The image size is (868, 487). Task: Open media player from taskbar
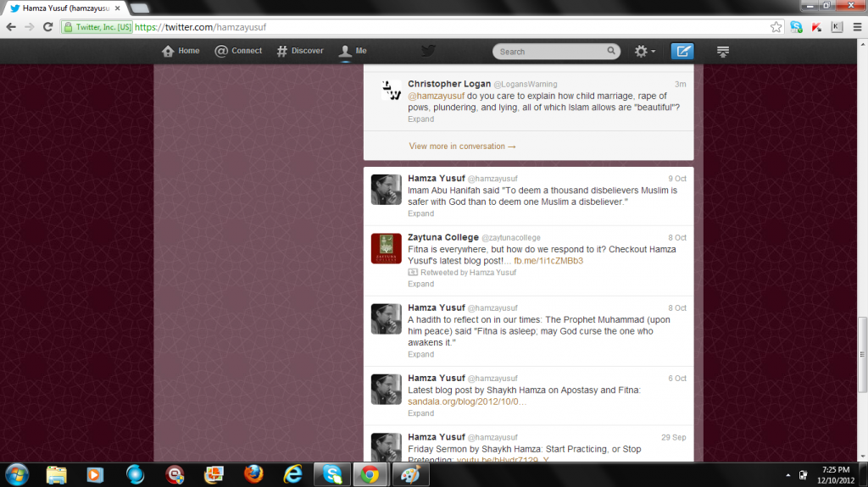(x=95, y=475)
